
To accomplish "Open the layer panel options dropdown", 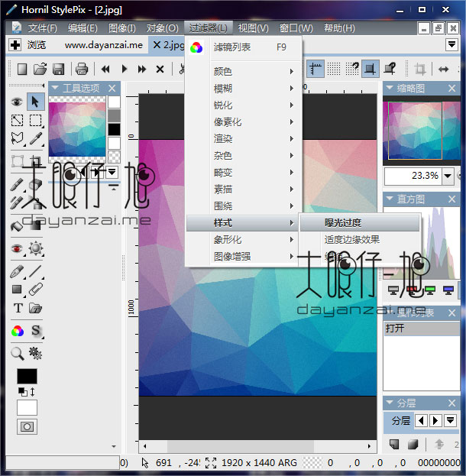I will coord(450,421).
